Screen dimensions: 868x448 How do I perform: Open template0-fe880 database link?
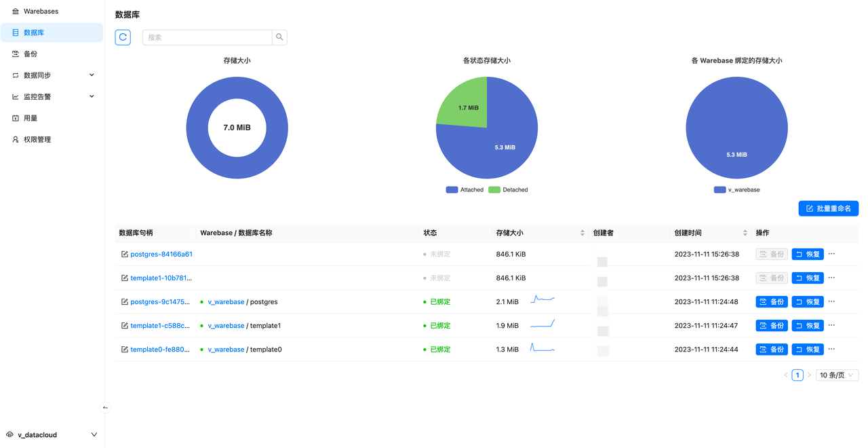click(x=160, y=350)
